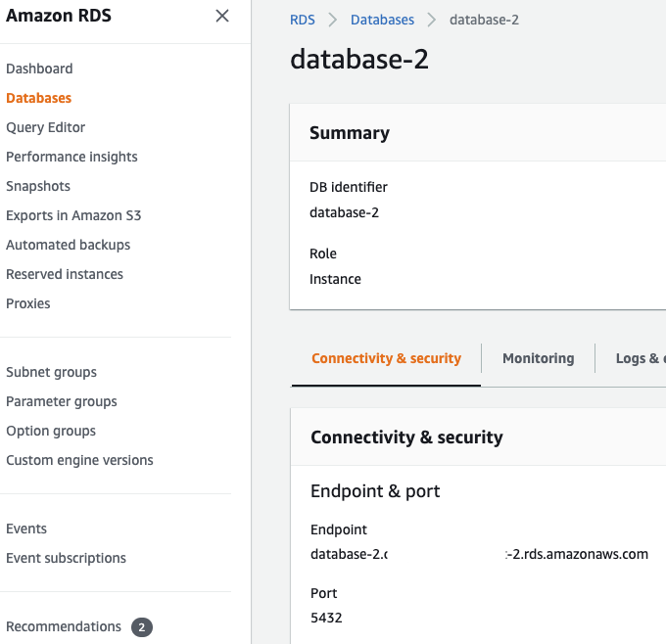Screen dimensions: 666x644
Task: Click the Port label
Action: [323, 593]
